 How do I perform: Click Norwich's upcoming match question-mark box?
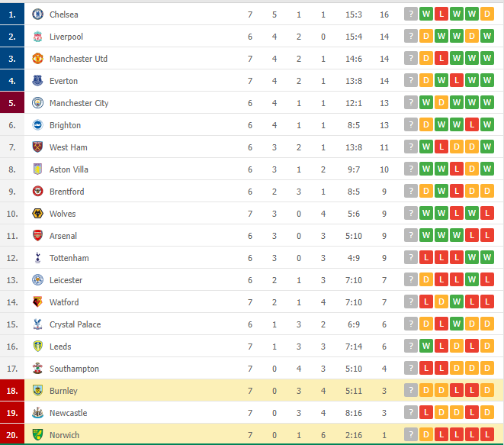(410, 435)
